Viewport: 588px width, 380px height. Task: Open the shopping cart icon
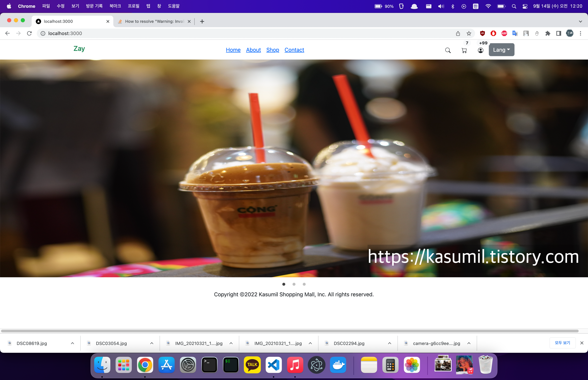464,50
